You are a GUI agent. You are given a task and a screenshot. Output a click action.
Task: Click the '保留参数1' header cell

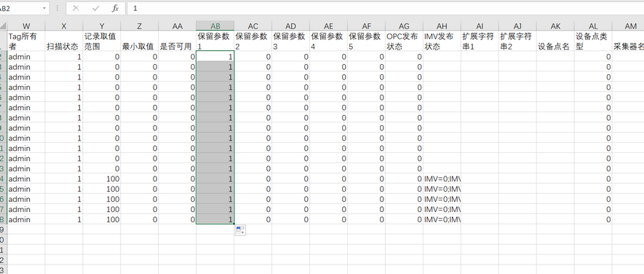coord(215,41)
